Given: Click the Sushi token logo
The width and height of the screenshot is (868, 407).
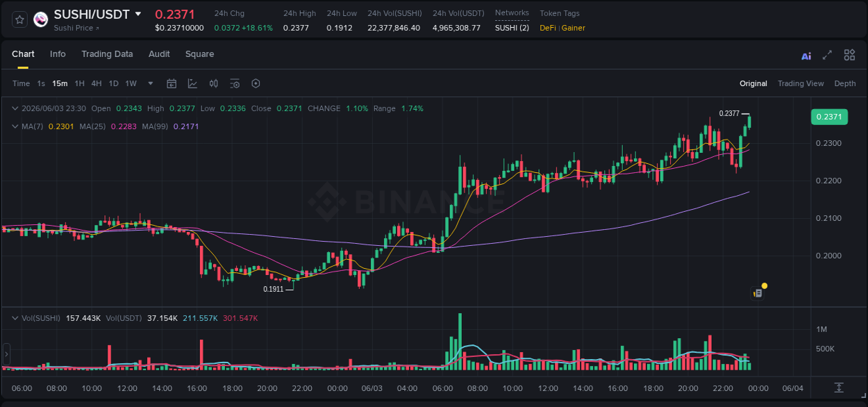Looking at the screenshot, I should click(41, 19).
